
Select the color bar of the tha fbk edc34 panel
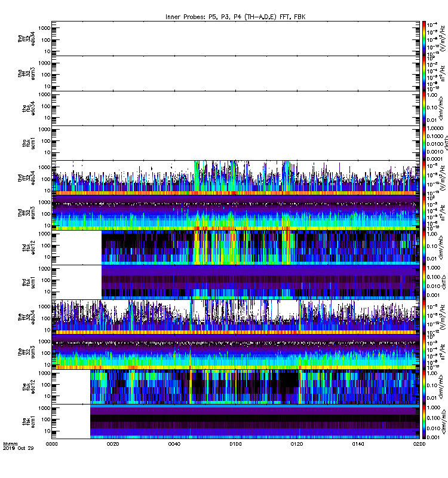(424, 108)
